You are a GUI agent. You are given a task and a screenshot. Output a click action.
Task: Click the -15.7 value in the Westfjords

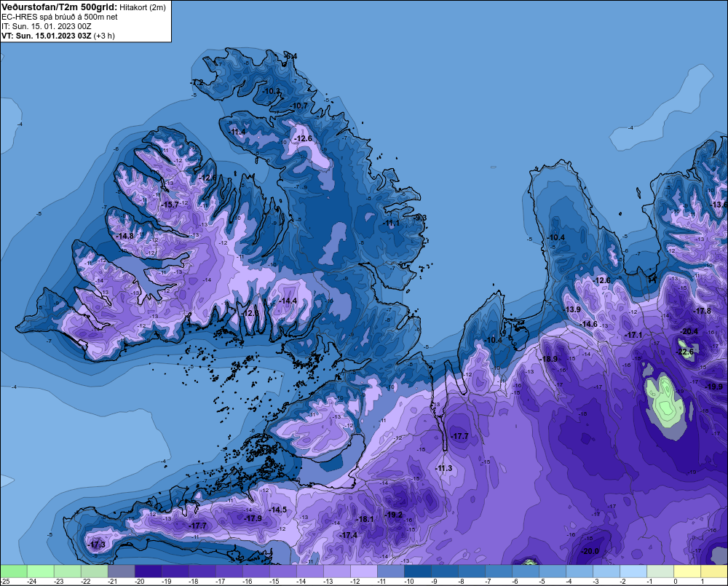point(170,205)
